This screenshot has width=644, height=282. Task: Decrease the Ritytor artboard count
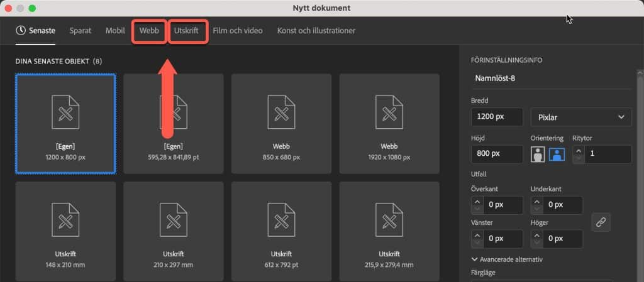(x=579, y=159)
